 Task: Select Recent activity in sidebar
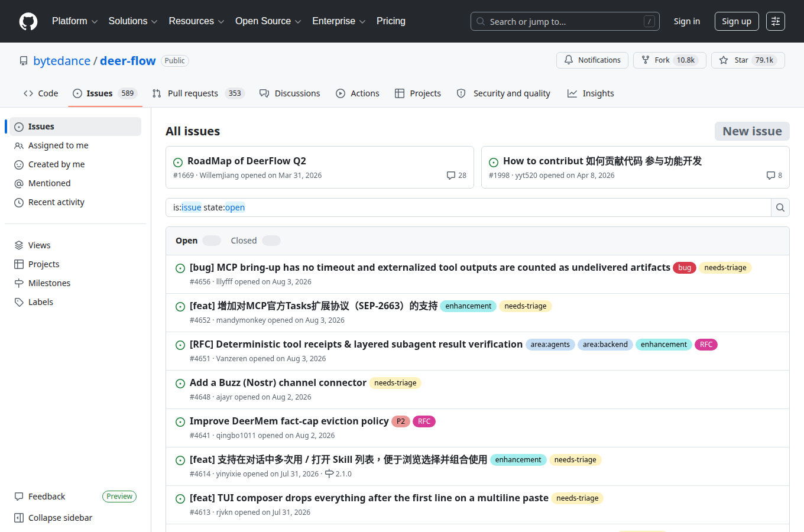point(75,202)
